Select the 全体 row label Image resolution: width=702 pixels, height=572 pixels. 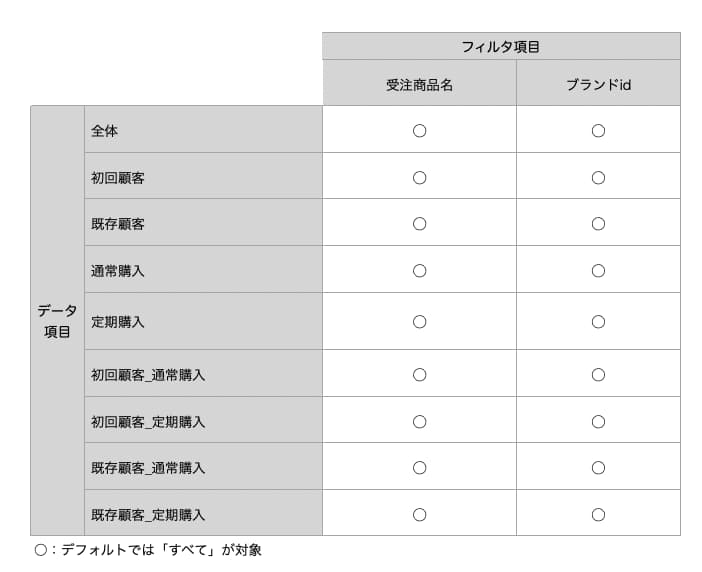(104, 131)
